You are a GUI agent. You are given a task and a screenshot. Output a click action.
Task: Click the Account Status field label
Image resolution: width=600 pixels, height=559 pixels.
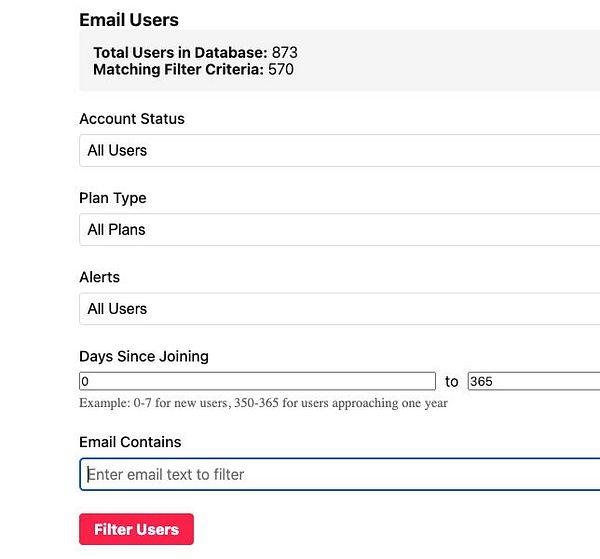[132, 118]
